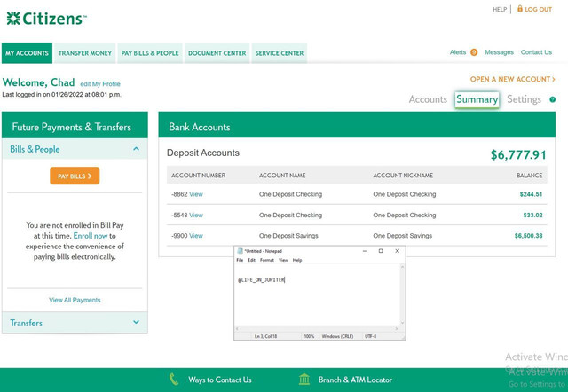Open the Settings view
Viewport: 568px width, 392px height.
click(524, 99)
